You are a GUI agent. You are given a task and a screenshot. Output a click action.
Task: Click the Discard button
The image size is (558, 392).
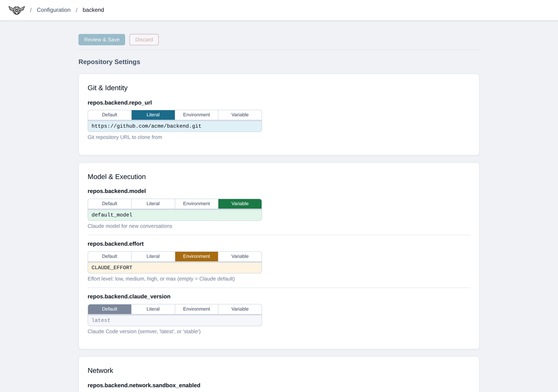pyautogui.click(x=144, y=39)
